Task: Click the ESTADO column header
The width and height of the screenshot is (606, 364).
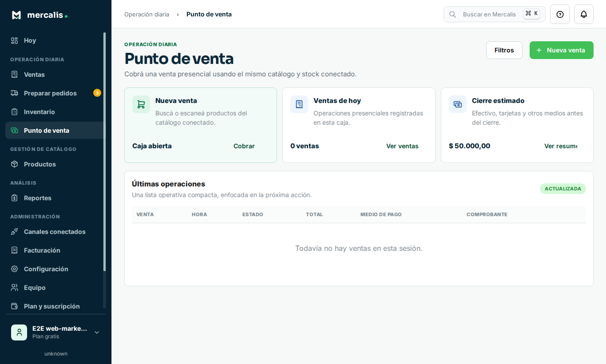Action: click(x=253, y=214)
